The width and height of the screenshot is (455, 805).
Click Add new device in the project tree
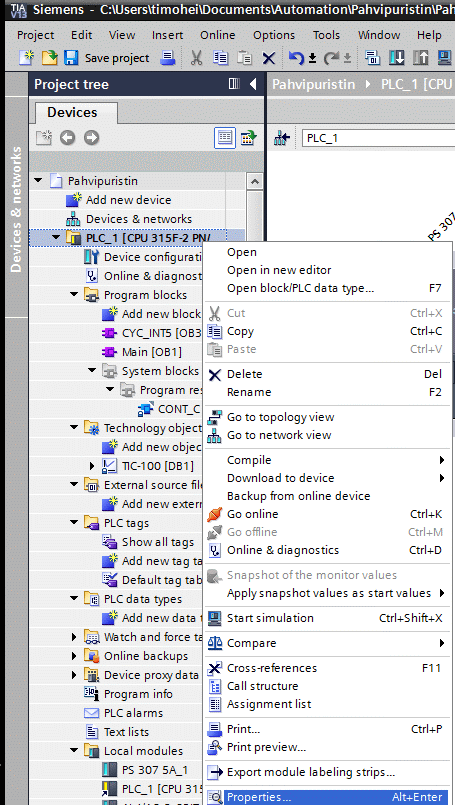(x=128, y=200)
